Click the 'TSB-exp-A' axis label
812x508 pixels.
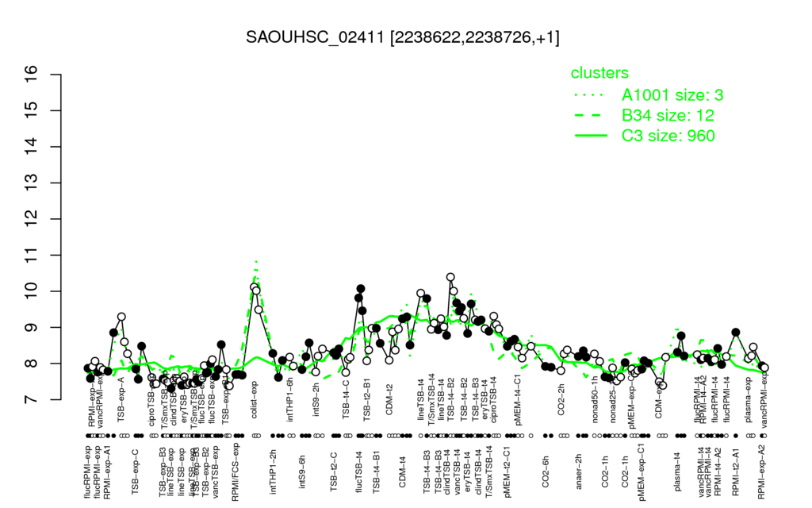[x=122, y=401]
